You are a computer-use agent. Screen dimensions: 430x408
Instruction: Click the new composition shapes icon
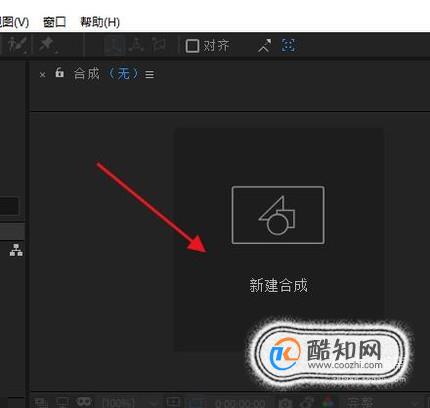(278, 215)
